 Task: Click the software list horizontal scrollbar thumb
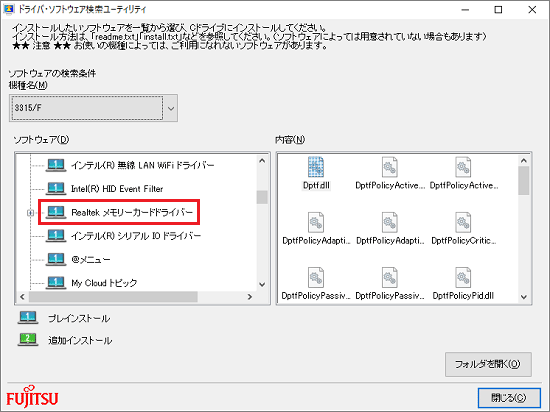113,297
